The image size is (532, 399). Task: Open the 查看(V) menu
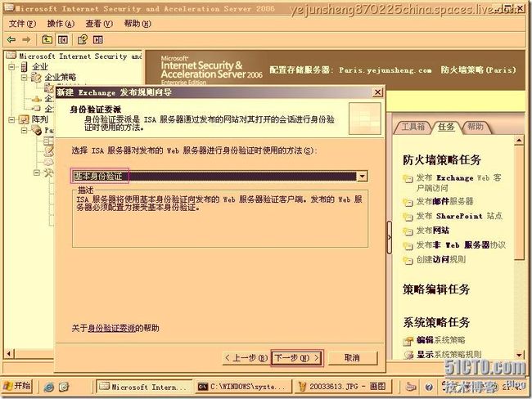point(99,24)
